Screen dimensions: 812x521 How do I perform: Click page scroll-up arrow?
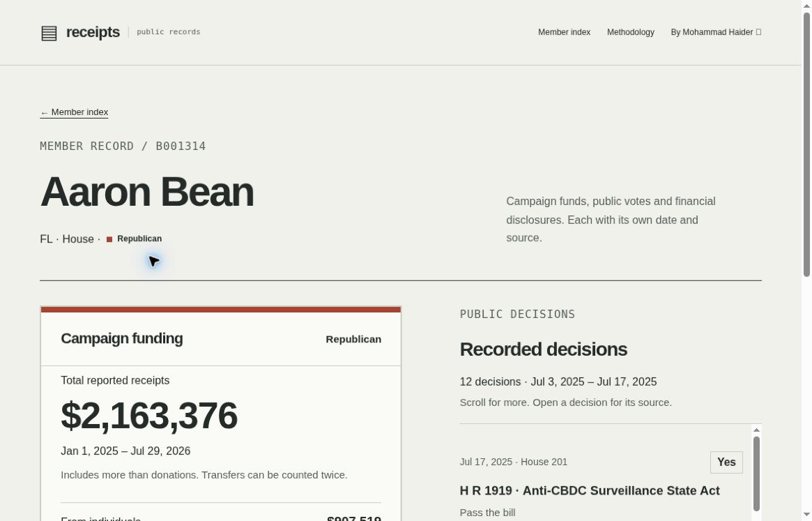pyautogui.click(x=806, y=5)
